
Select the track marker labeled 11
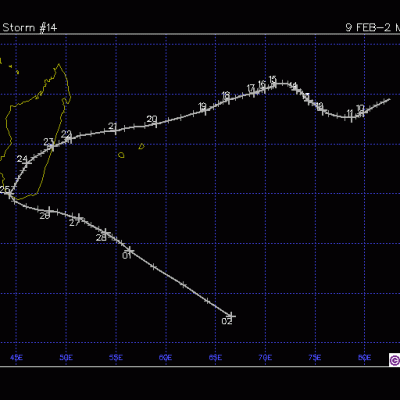[x=352, y=118]
